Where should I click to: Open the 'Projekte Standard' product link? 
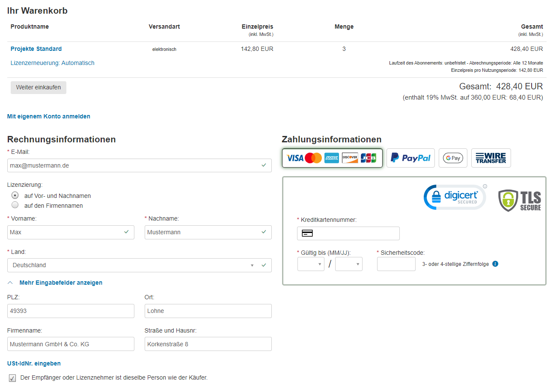click(36, 49)
